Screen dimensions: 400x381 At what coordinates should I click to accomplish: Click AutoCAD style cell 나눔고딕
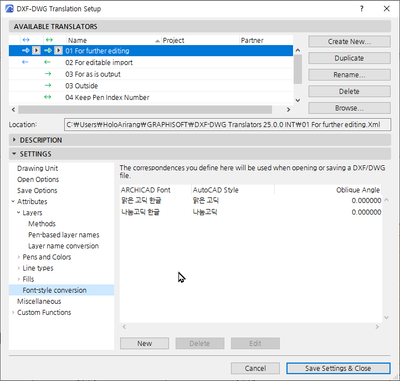(x=205, y=212)
